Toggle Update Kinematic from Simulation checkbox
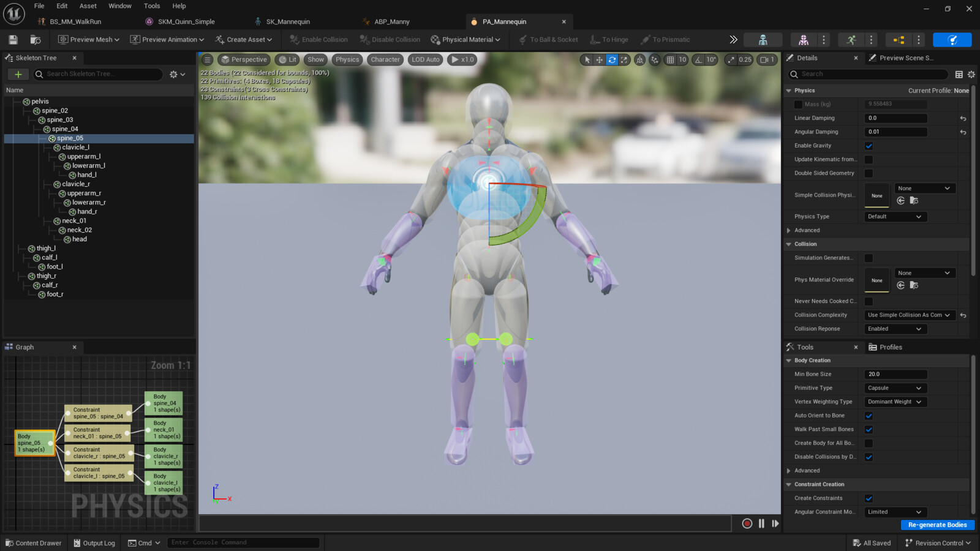 [x=869, y=159]
